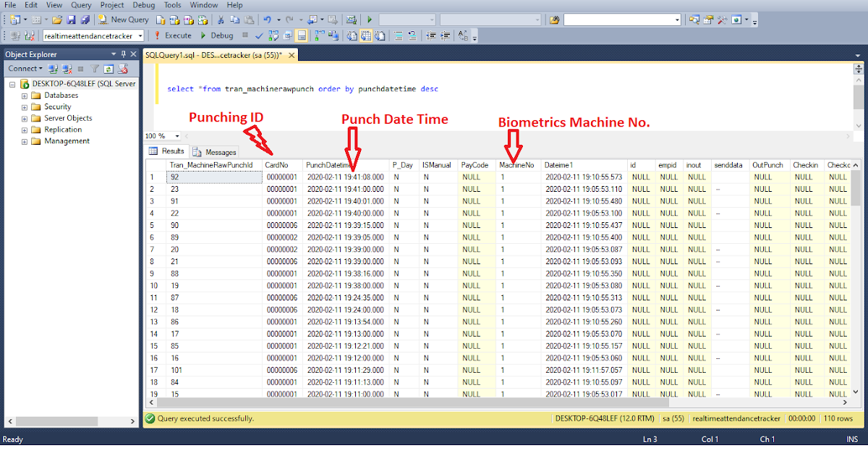Viewport: 868px width, 456px height.
Task: Filter objects in Object Explorer
Action: pyautogui.click(x=95, y=68)
